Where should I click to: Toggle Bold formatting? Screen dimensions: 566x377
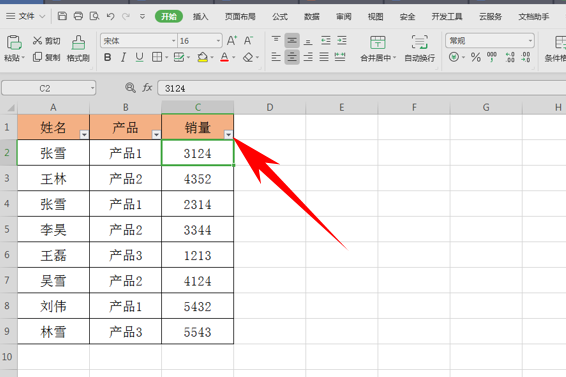pyautogui.click(x=107, y=57)
